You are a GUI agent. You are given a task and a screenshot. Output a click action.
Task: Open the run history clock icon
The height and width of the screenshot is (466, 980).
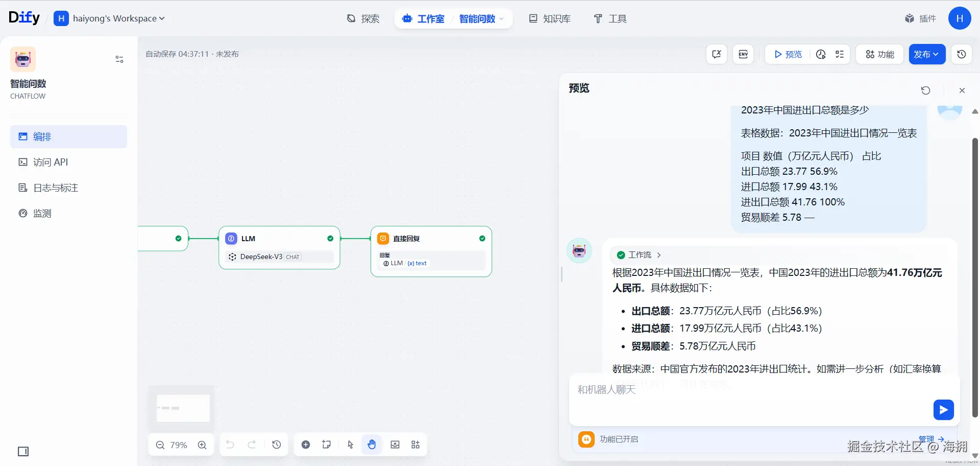click(x=821, y=54)
